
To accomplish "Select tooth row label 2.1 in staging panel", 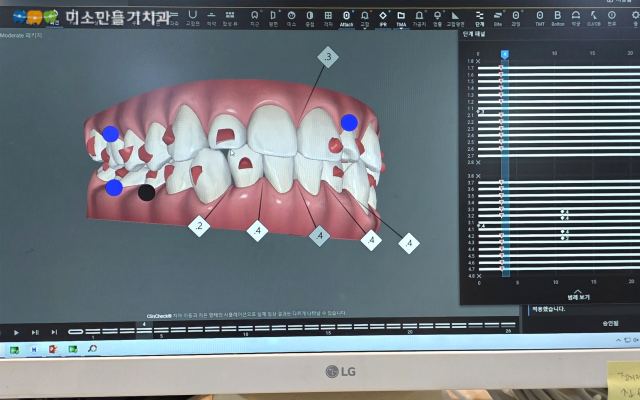I will pyautogui.click(x=471, y=116).
